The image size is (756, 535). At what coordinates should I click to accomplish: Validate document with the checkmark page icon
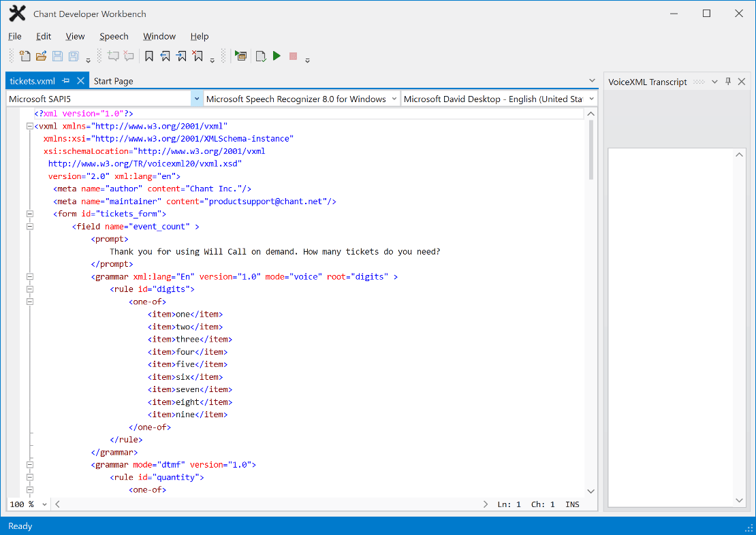(x=261, y=56)
